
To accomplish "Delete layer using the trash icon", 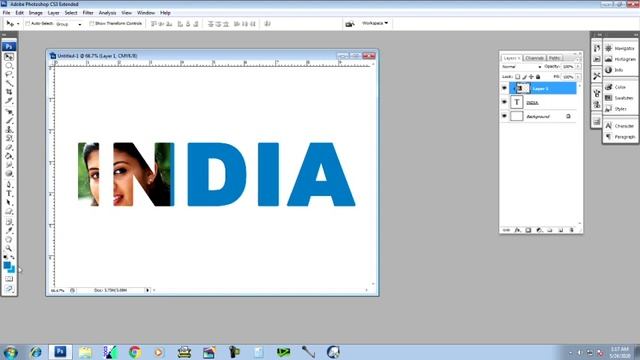I will 571,230.
